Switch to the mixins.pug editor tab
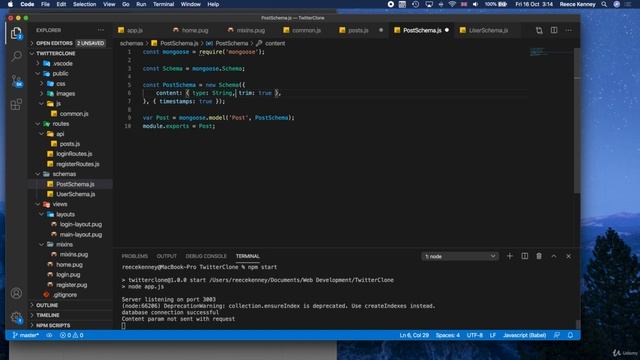The height and width of the screenshot is (360, 640). (250, 30)
